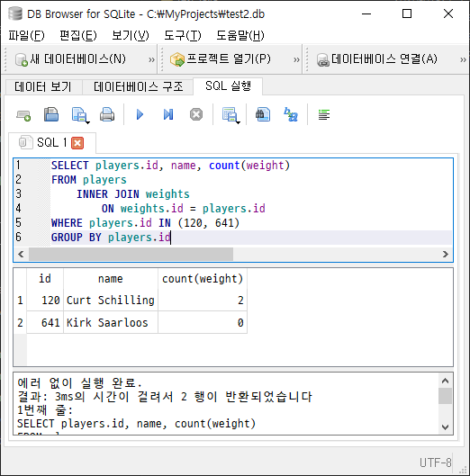Open the 보기(V) menu
470x476 pixels.
pyautogui.click(x=131, y=35)
